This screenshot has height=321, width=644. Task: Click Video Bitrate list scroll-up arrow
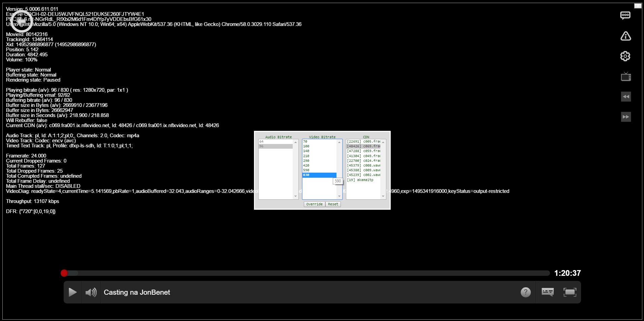point(339,142)
